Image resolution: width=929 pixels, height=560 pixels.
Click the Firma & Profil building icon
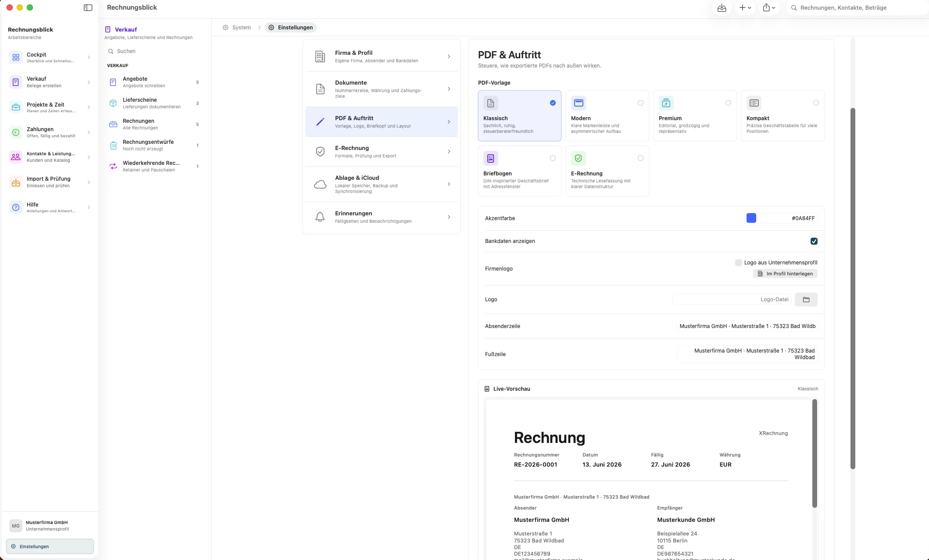tap(320, 57)
